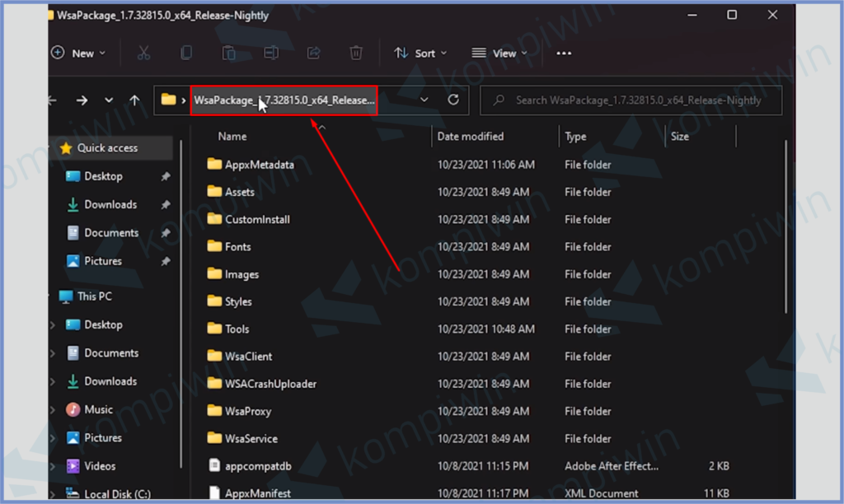
Task: Sort files by Name column header
Action: [x=232, y=137]
